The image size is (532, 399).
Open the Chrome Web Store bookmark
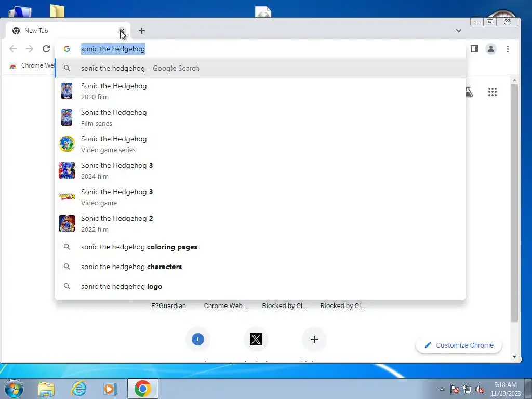[32, 65]
